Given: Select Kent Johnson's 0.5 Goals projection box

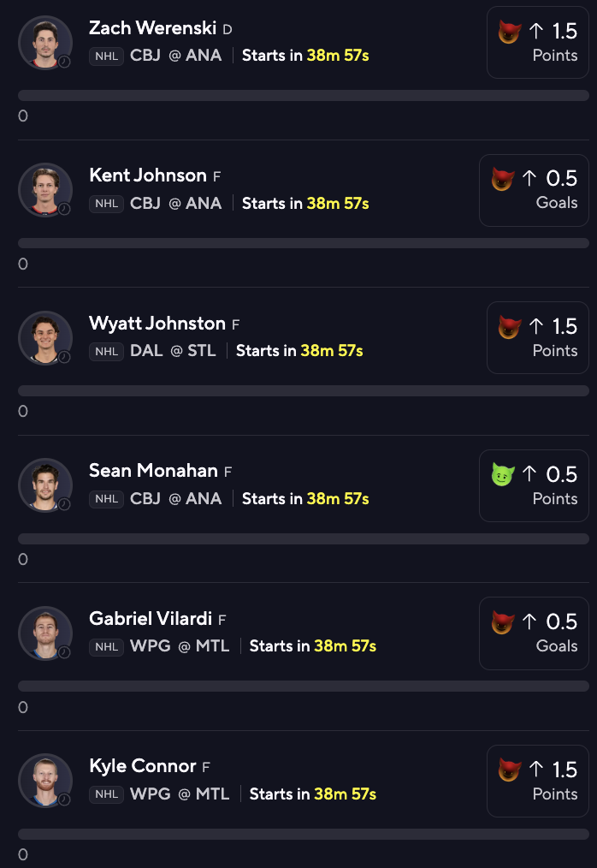Looking at the screenshot, I should (534, 190).
